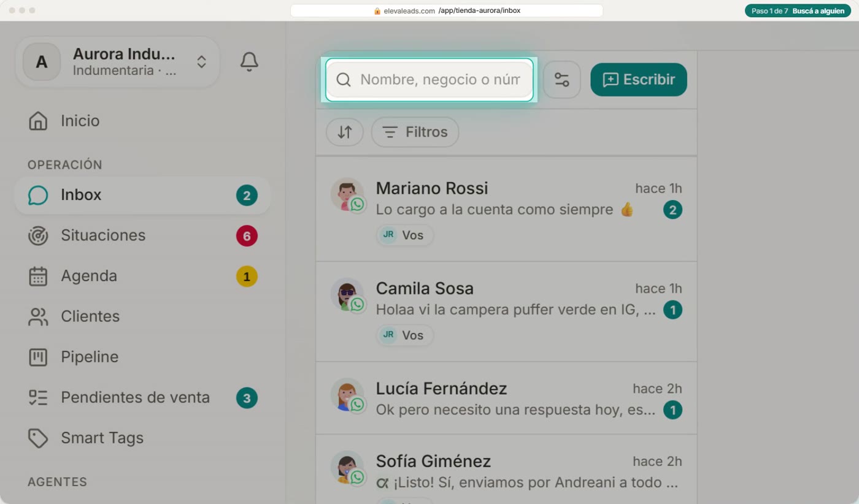This screenshot has width=859, height=504.
Task: Open Mariano Rossi conversation
Action: 506,209
